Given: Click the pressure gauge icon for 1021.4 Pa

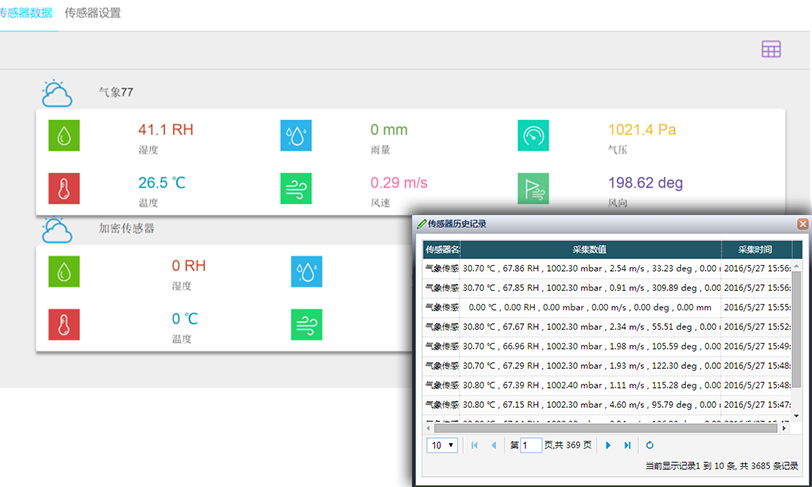Looking at the screenshot, I should coord(533,135).
